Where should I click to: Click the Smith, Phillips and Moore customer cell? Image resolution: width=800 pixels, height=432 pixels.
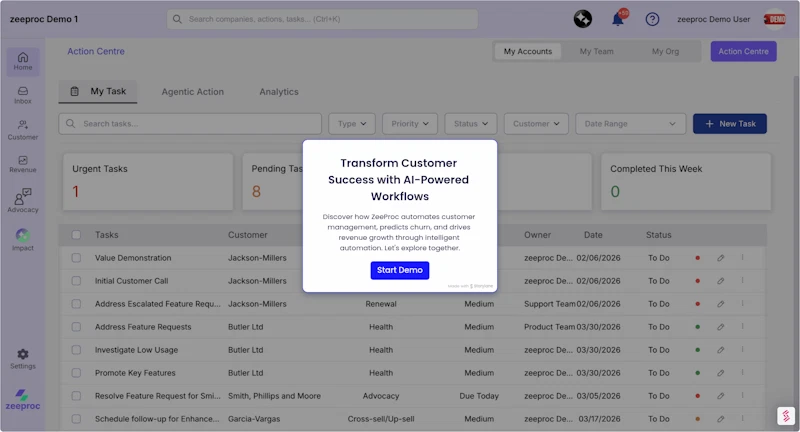(274, 396)
